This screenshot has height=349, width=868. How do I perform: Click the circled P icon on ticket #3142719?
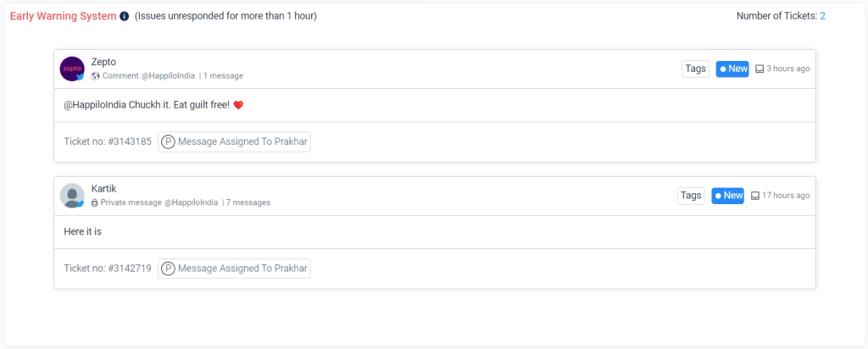169,269
